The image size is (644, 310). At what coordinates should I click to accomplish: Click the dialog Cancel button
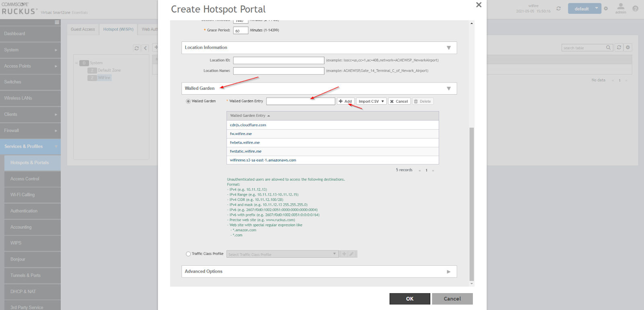pyautogui.click(x=452, y=299)
